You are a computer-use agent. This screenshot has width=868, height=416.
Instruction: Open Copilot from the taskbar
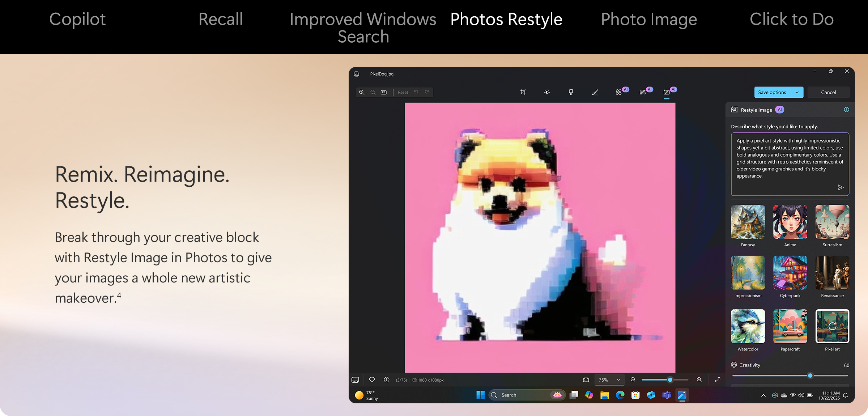(x=589, y=395)
